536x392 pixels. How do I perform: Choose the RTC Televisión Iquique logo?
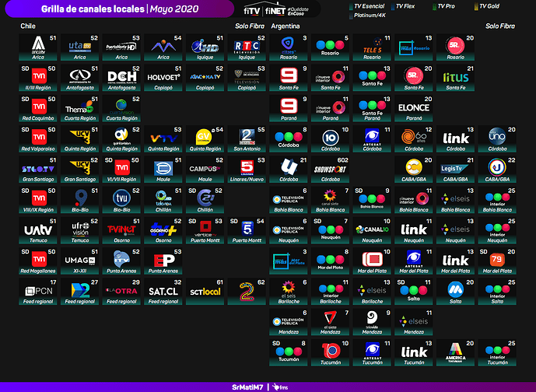point(247,47)
